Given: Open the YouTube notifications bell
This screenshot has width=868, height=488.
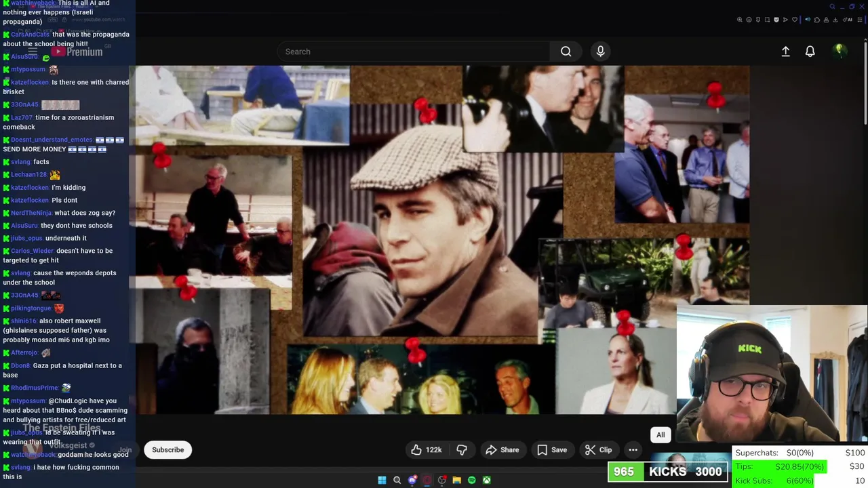Looking at the screenshot, I should [x=810, y=52].
